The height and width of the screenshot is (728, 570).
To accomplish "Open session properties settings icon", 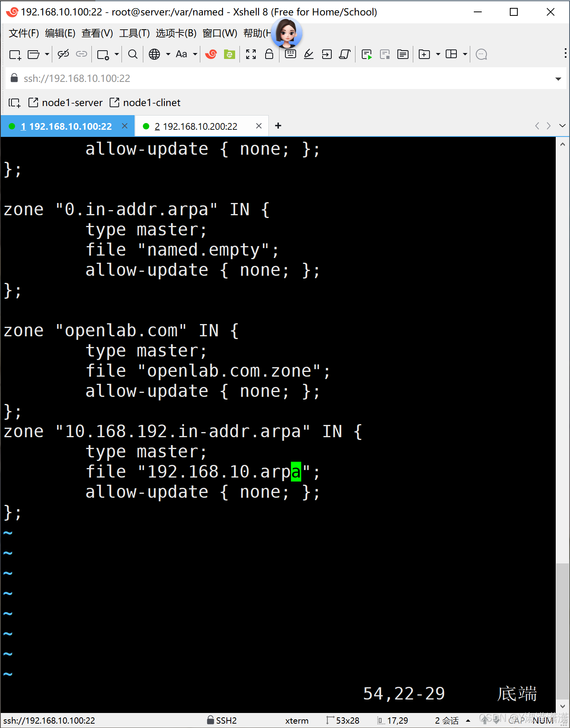I will [103, 54].
